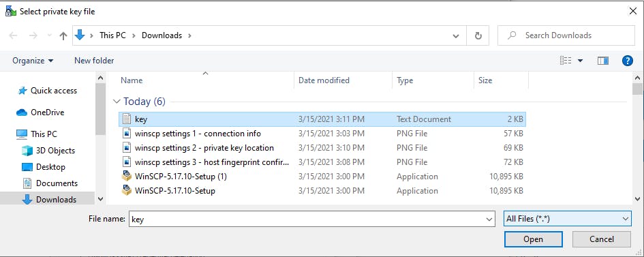Sort by Date modified column
Screen dimensions: 644x257
click(x=324, y=80)
